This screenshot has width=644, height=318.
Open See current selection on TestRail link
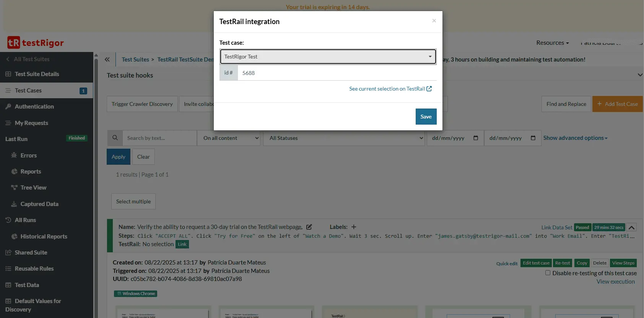coord(390,89)
